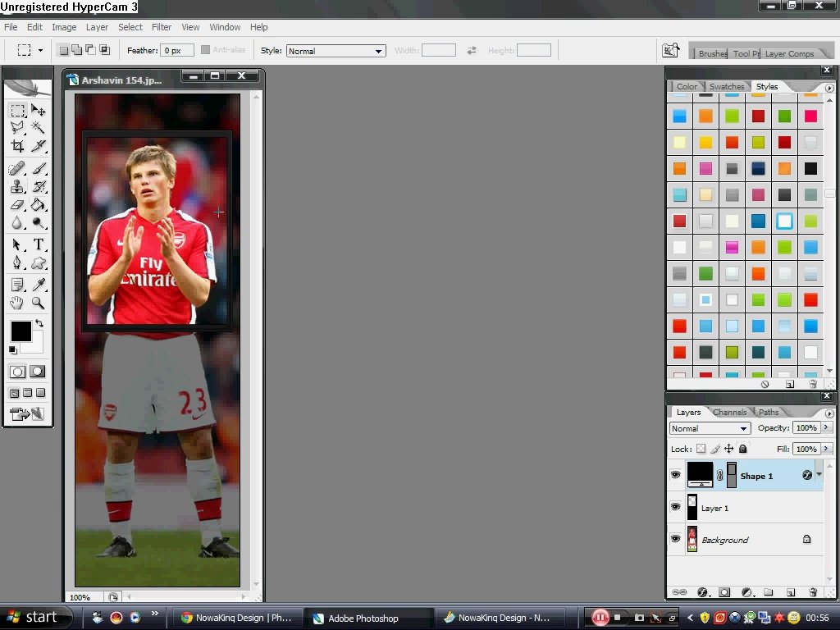Viewport: 840px width, 630px height.
Task: Select the Brush tool
Action: click(x=38, y=168)
